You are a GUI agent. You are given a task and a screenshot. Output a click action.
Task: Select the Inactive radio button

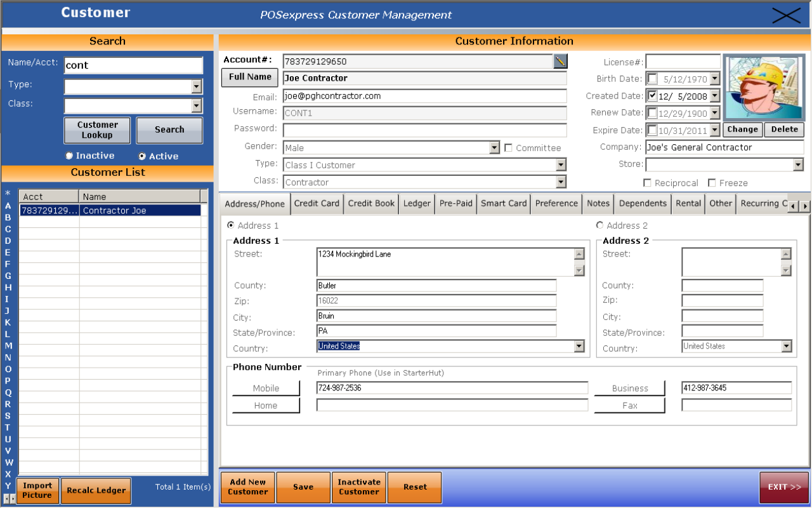pos(70,156)
